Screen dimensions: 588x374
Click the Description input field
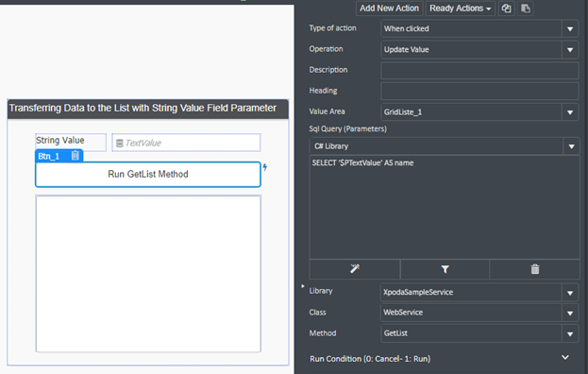click(x=479, y=71)
